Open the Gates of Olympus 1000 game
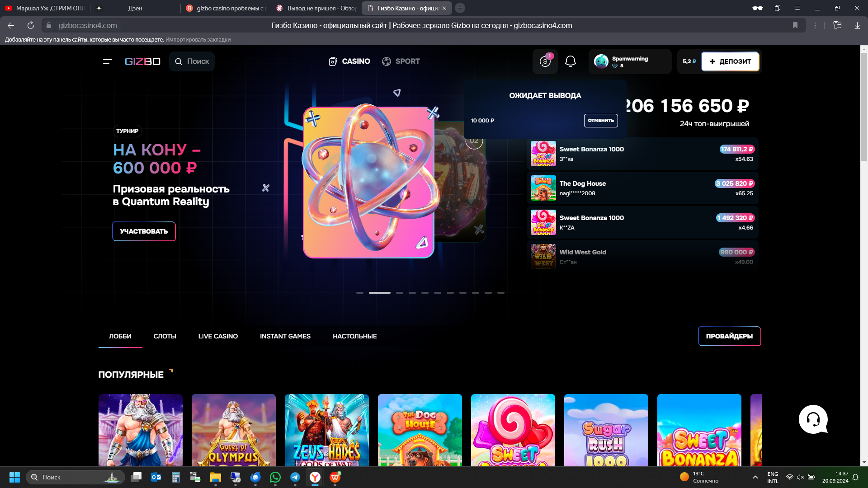 [x=234, y=430]
